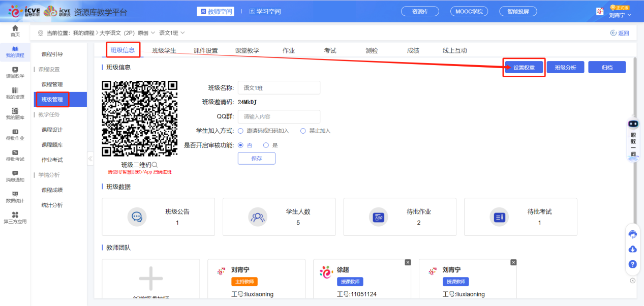Switch to the 班级学生 tab
644x306 pixels.
(x=165, y=50)
